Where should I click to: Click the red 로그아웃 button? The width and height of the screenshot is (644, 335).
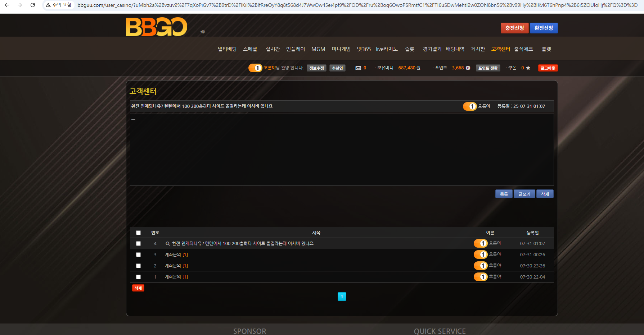pyautogui.click(x=548, y=68)
